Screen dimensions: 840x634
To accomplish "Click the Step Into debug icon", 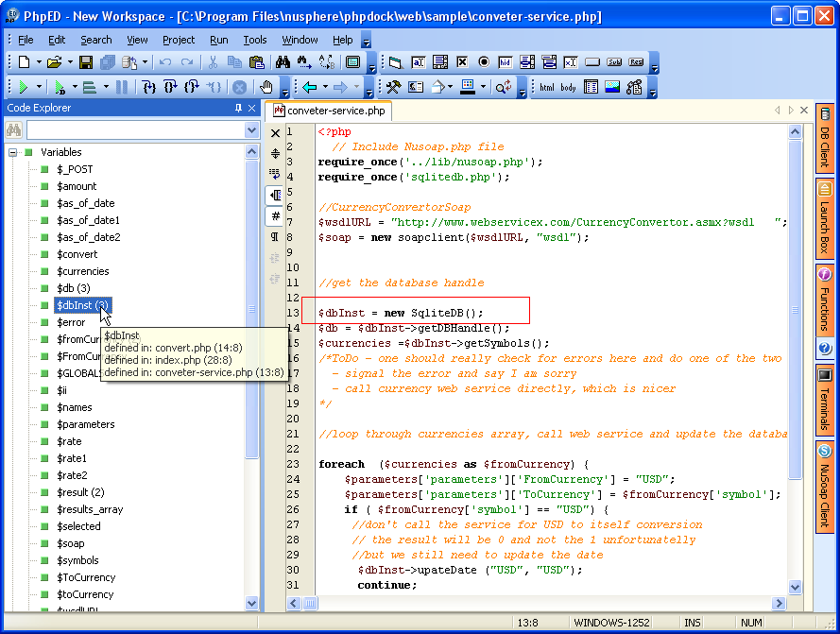I will [x=149, y=87].
